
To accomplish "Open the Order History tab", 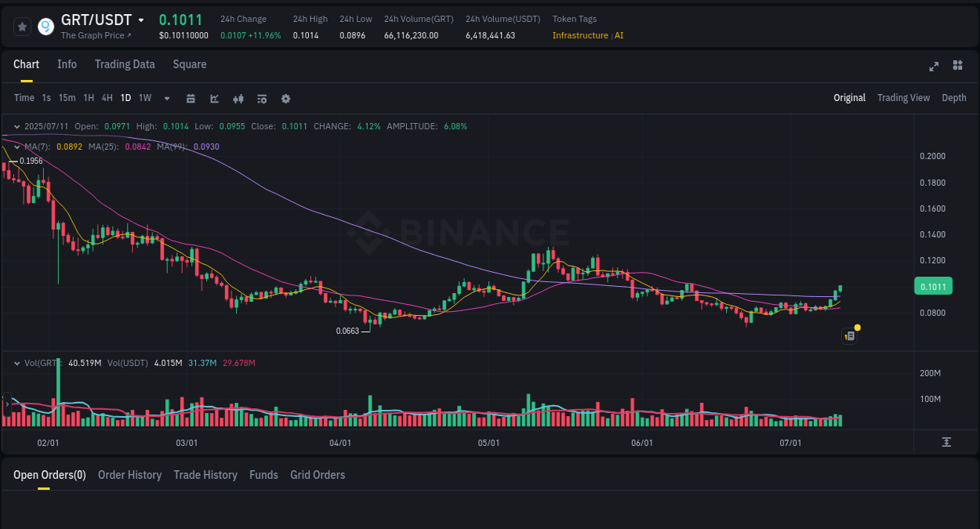I will [x=129, y=475].
